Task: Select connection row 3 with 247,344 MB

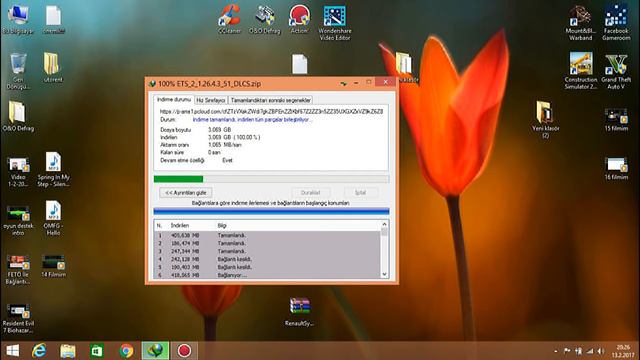Action: pos(267,251)
